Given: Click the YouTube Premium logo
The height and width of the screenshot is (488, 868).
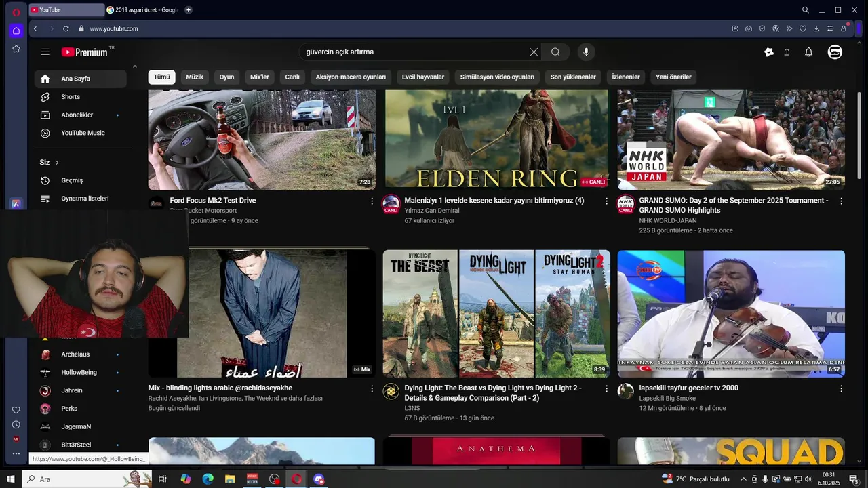Looking at the screenshot, I should coord(85,52).
